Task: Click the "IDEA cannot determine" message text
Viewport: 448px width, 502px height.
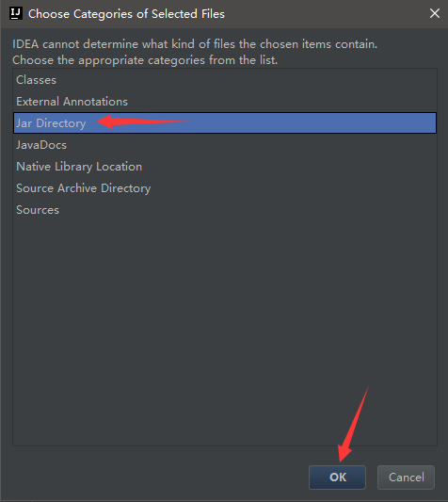Action: coord(195,44)
